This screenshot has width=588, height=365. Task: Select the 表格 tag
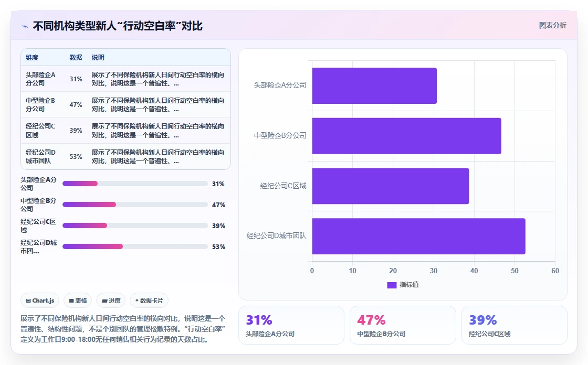(78, 300)
